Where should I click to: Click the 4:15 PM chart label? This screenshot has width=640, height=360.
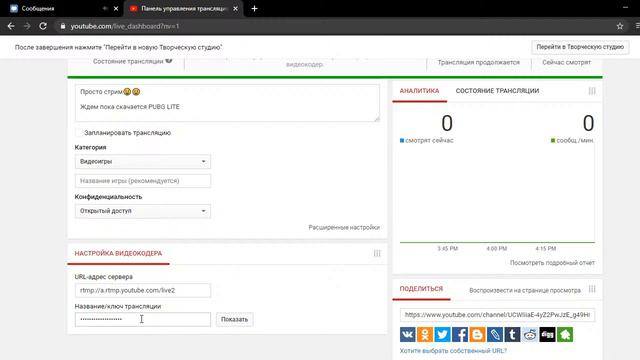pyautogui.click(x=546, y=249)
